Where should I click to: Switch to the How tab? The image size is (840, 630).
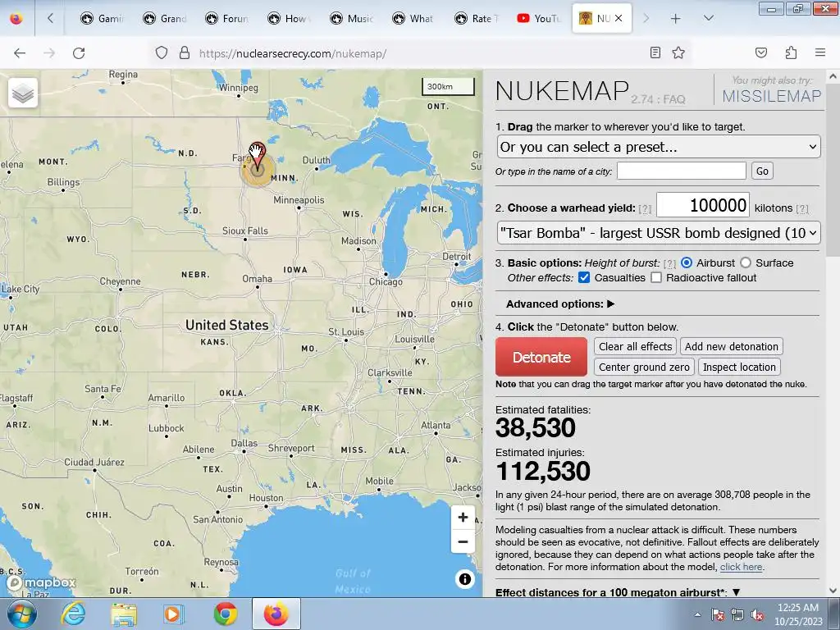290,19
